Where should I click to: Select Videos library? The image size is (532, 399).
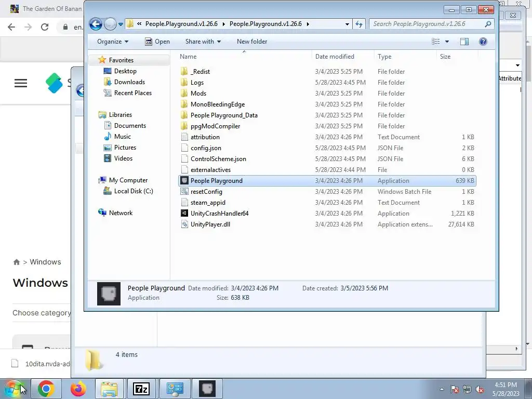(123, 158)
